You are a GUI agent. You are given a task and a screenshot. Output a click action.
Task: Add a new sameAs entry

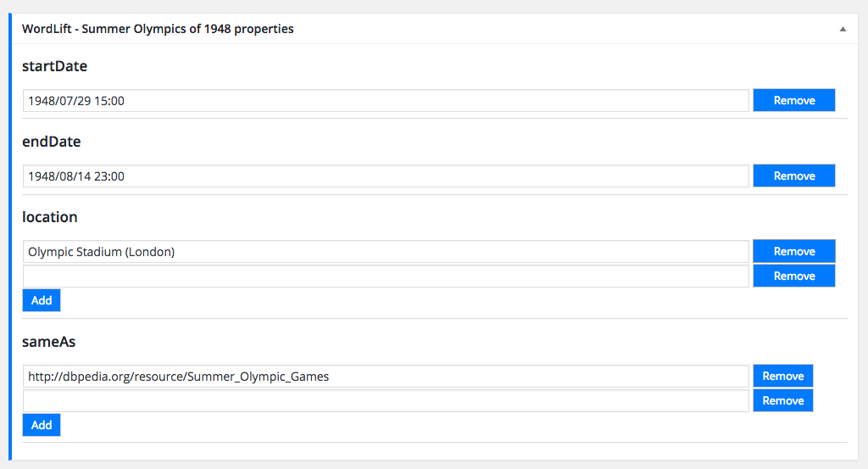tap(42, 425)
